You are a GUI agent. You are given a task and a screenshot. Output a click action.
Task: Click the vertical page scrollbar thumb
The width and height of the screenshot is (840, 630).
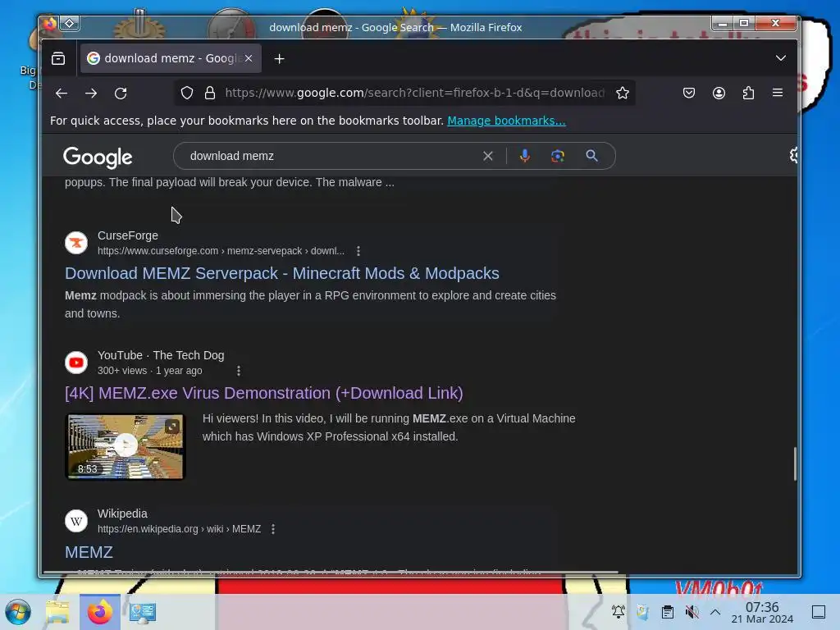tap(795, 464)
